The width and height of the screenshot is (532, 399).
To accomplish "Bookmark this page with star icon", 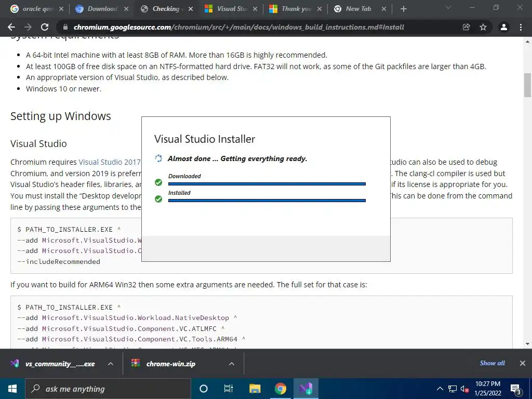I will (x=483, y=27).
